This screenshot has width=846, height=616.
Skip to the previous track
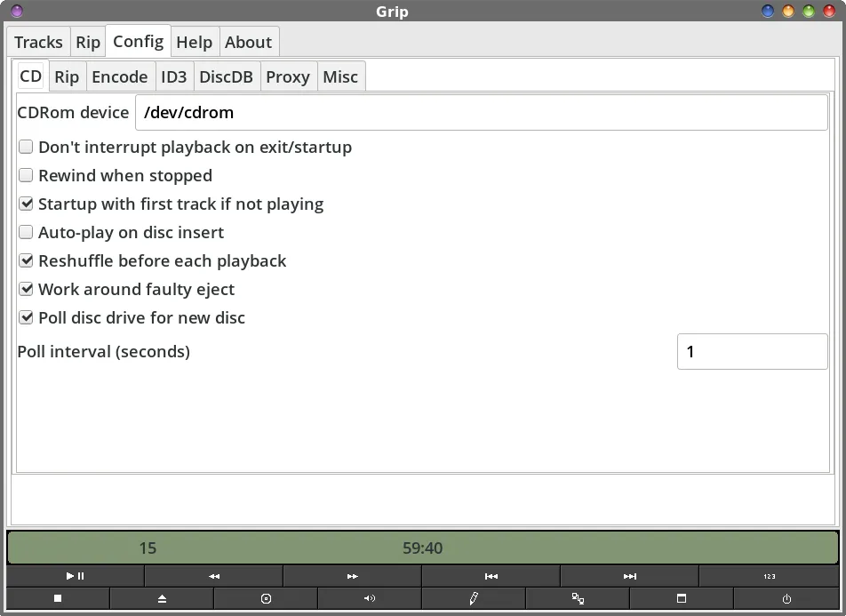pos(491,576)
